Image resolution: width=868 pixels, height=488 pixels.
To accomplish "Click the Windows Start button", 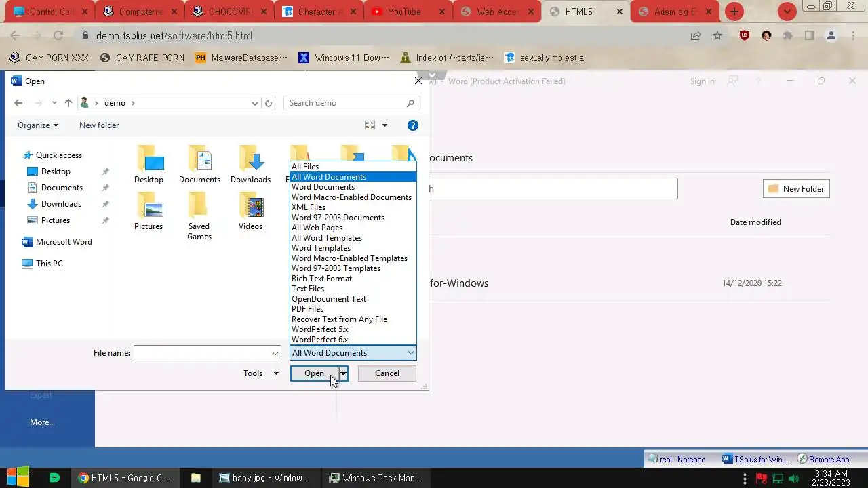I will [x=18, y=478].
